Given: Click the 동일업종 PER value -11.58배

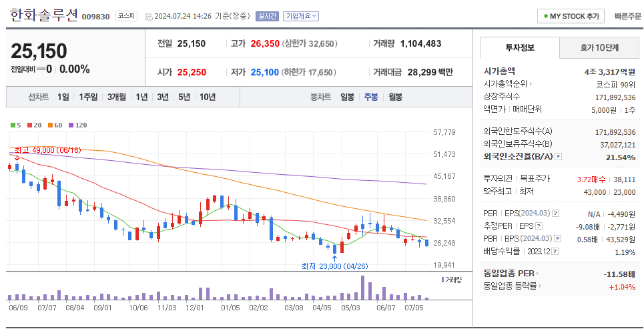Looking at the screenshot, I should point(619,274).
